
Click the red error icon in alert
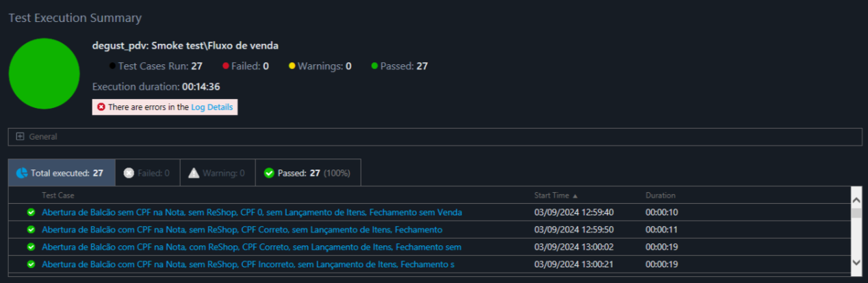pos(101,107)
